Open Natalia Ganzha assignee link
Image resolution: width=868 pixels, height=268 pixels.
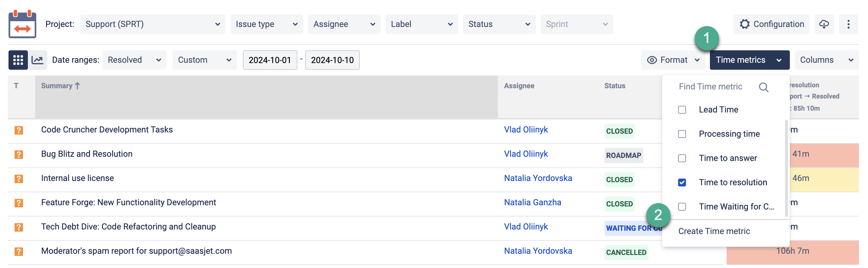click(x=532, y=203)
